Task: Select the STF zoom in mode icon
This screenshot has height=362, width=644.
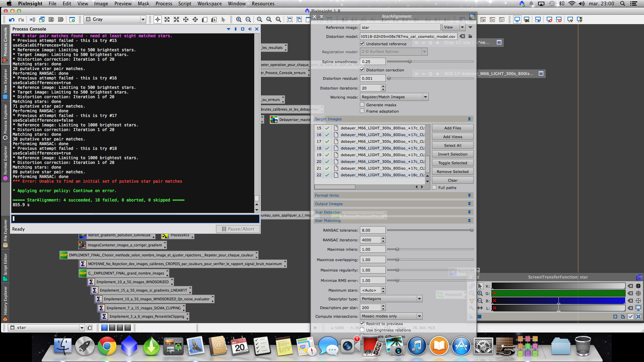Action: coord(480,293)
